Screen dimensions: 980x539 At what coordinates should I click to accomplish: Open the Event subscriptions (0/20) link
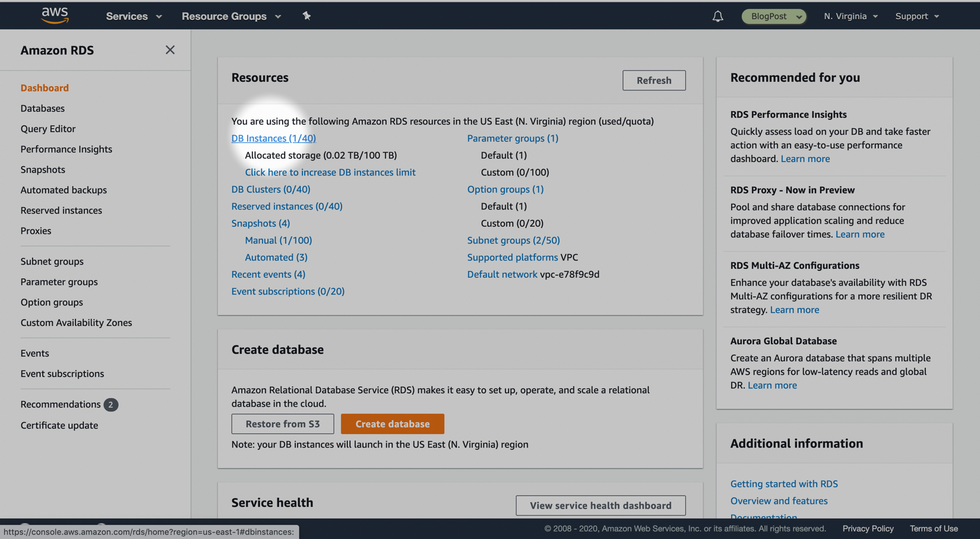tap(288, 291)
